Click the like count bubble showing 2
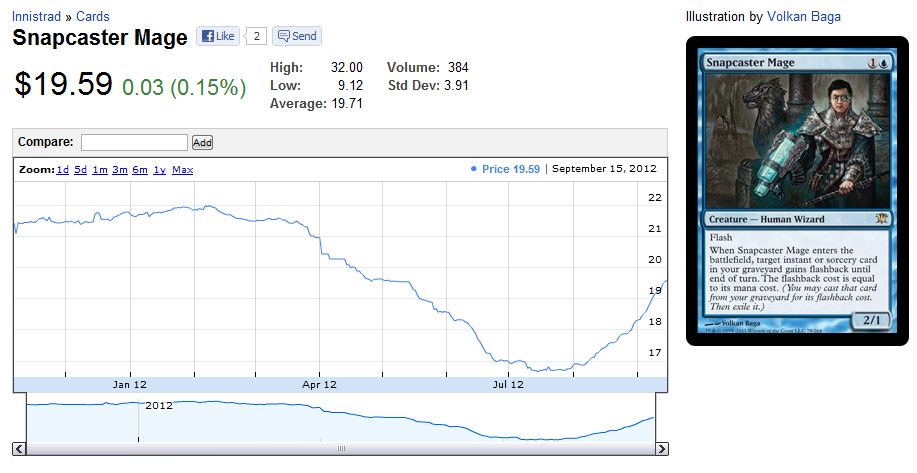The height and width of the screenshot is (473, 917). [256, 36]
